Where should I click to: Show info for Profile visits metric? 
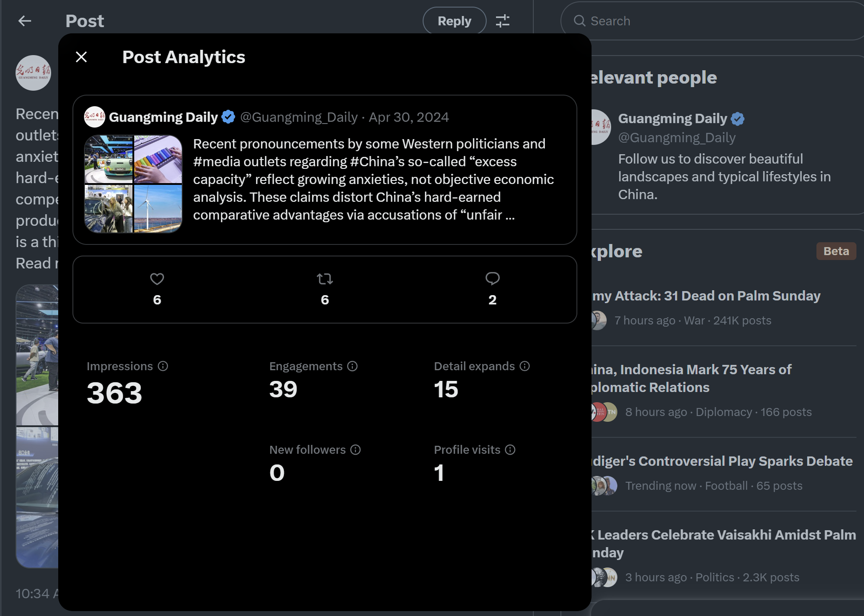click(510, 450)
